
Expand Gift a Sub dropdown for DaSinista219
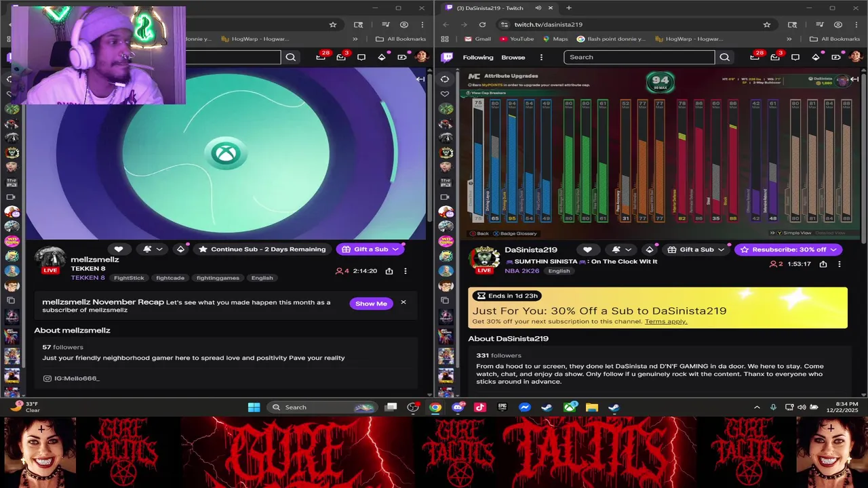tap(721, 249)
